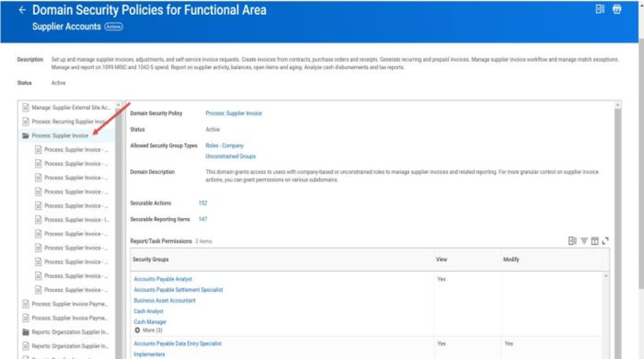Expand the permissions table to fullscreen

[x=605, y=242]
